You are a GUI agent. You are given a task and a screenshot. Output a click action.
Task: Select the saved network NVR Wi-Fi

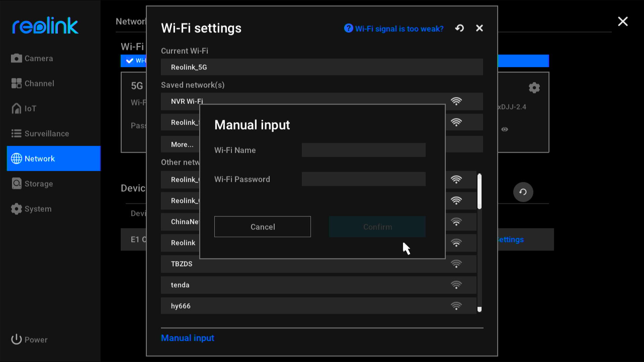[x=322, y=101]
